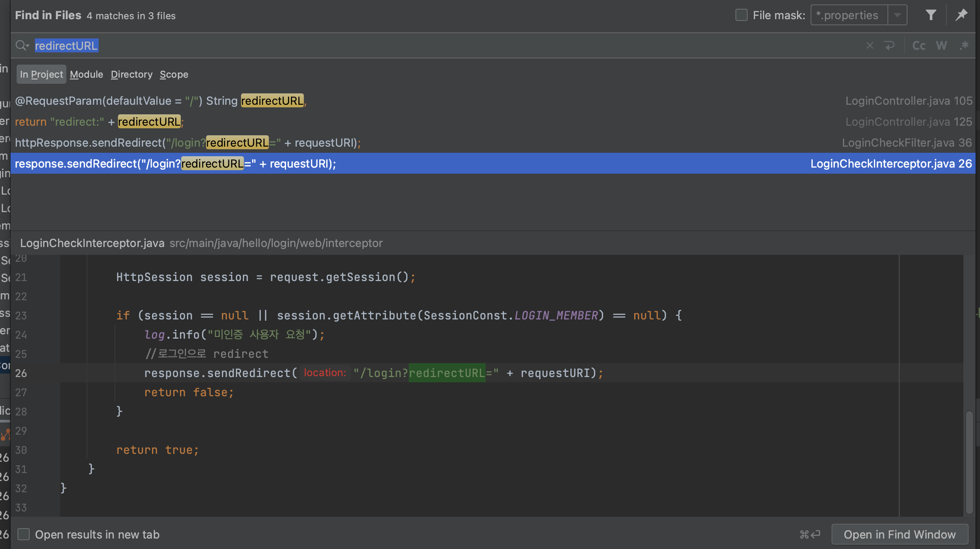Image resolution: width=980 pixels, height=549 pixels.
Task: Open search history magnifier icon
Action: [x=22, y=45]
